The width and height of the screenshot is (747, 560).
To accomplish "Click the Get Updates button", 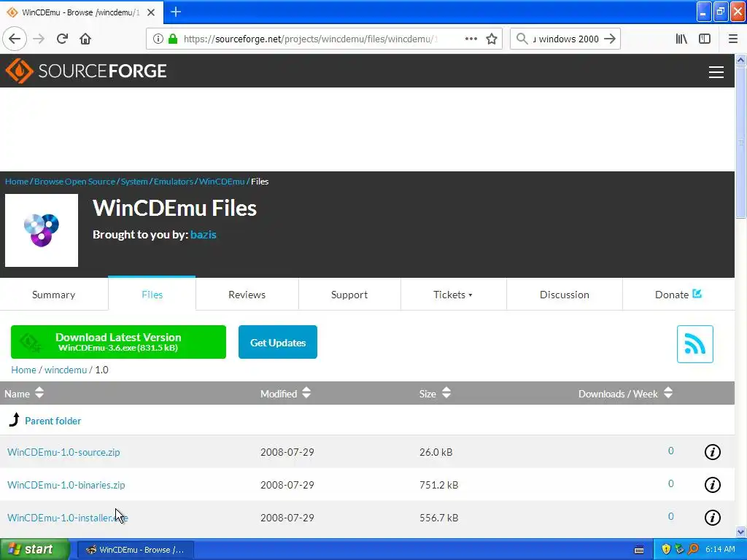I will 278,342.
